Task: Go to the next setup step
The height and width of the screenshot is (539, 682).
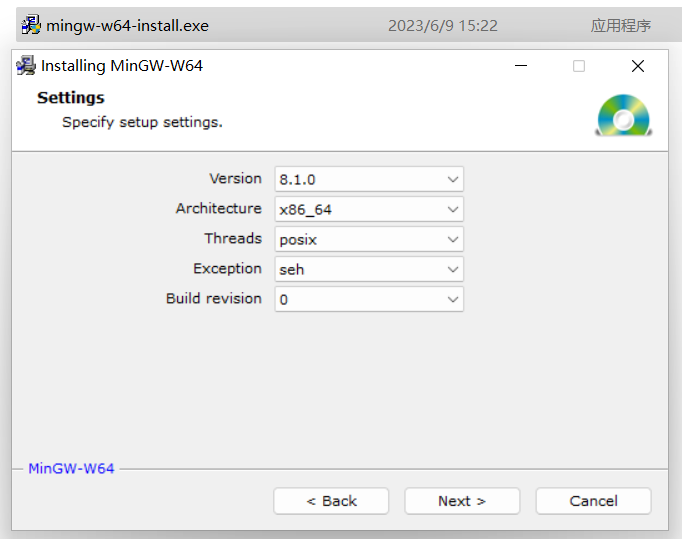Action: pyautogui.click(x=462, y=501)
